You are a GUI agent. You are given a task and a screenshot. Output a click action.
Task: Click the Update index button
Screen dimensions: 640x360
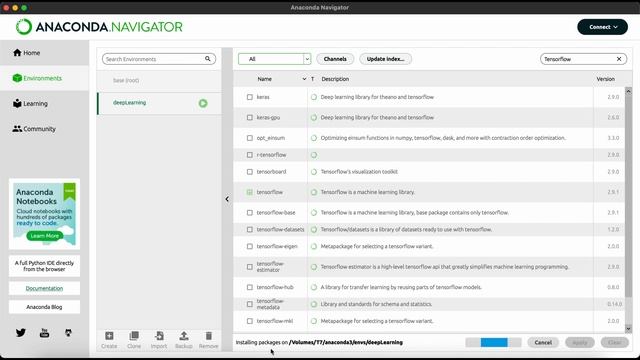tap(385, 59)
